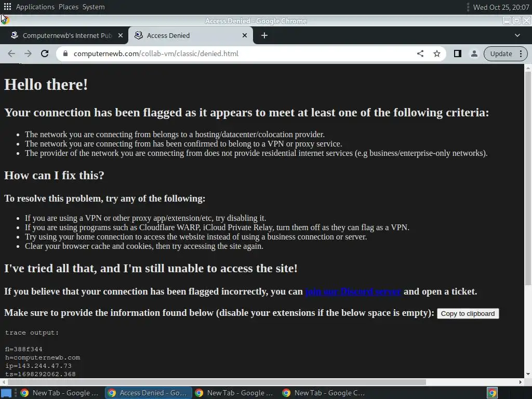View site info via lock icon
This screenshot has height=399, width=532.
[x=66, y=54]
